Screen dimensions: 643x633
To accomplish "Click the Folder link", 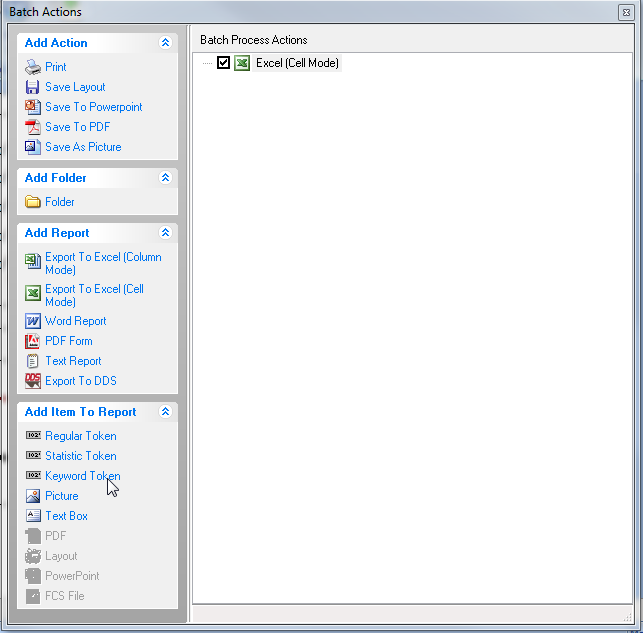I will [x=60, y=202].
